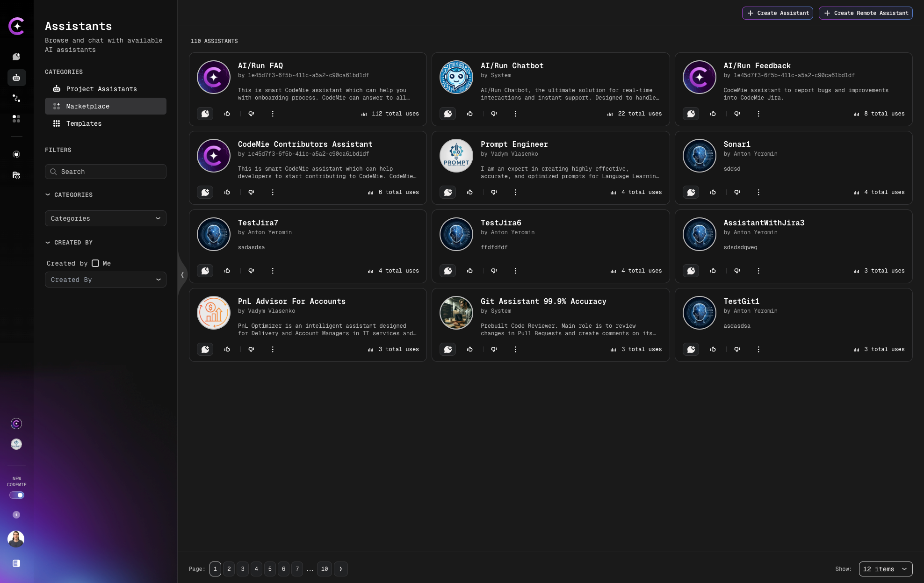Click the linked folder icon in sidebar
The width and height of the screenshot is (924, 583).
pos(16,175)
